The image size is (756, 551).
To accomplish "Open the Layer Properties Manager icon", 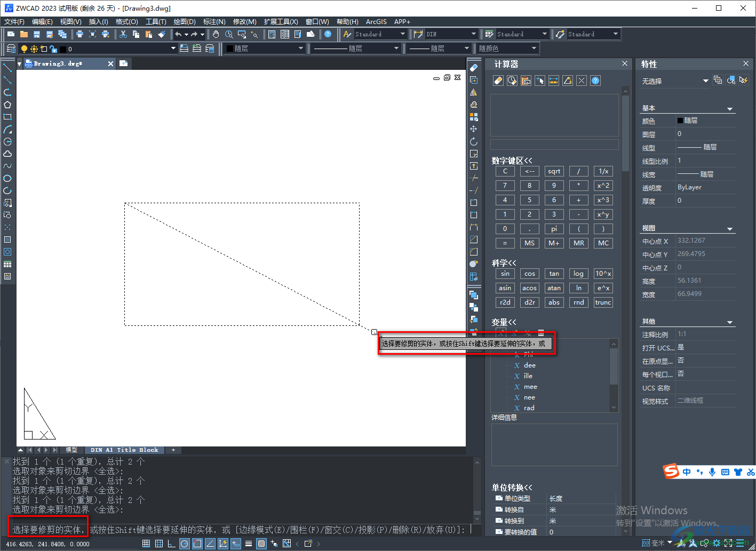I will pos(11,49).
